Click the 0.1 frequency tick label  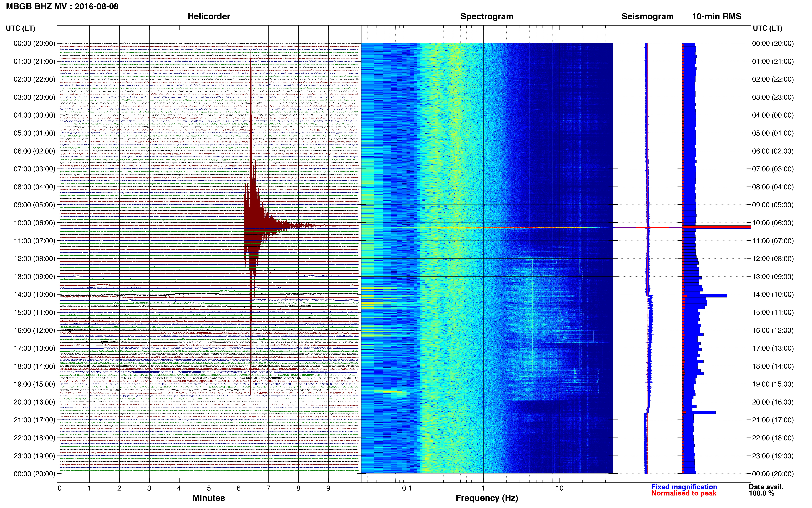coord(407,488)
